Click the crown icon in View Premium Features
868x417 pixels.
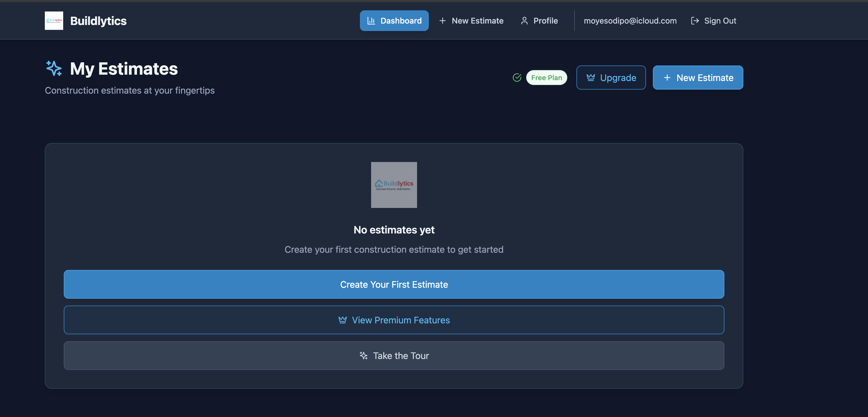point(342,320)
